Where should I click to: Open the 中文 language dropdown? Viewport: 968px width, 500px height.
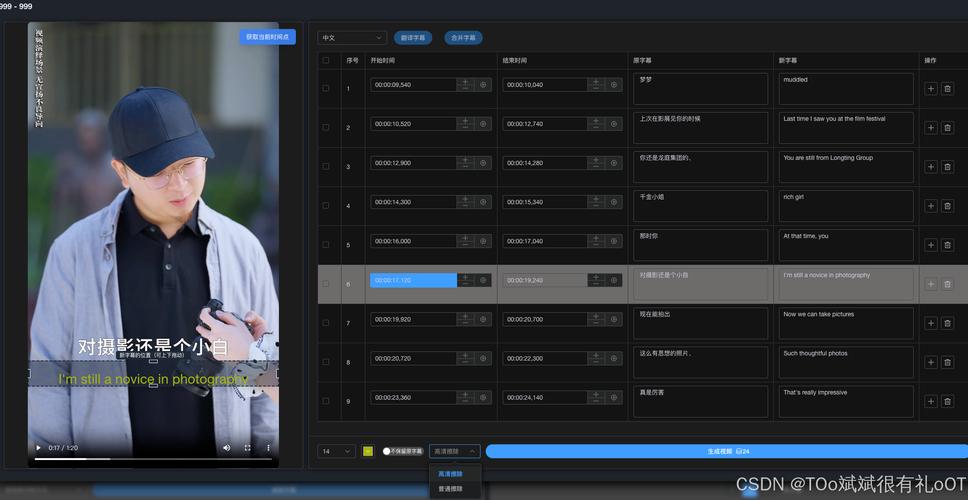pyautogui.click(x=352, y=38)
